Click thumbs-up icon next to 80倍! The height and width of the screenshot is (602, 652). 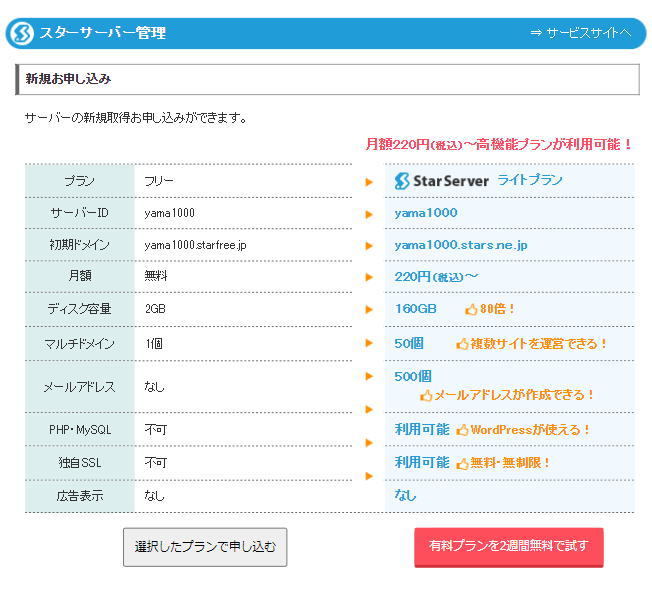pyautogui.click(x=471, y=309)
